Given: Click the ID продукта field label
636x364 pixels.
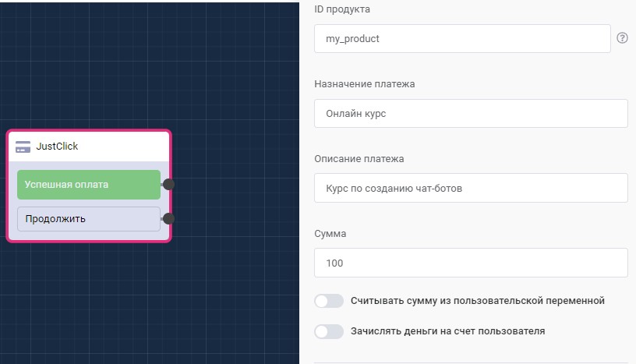Looking at the screenshot, I should point(342,9).
